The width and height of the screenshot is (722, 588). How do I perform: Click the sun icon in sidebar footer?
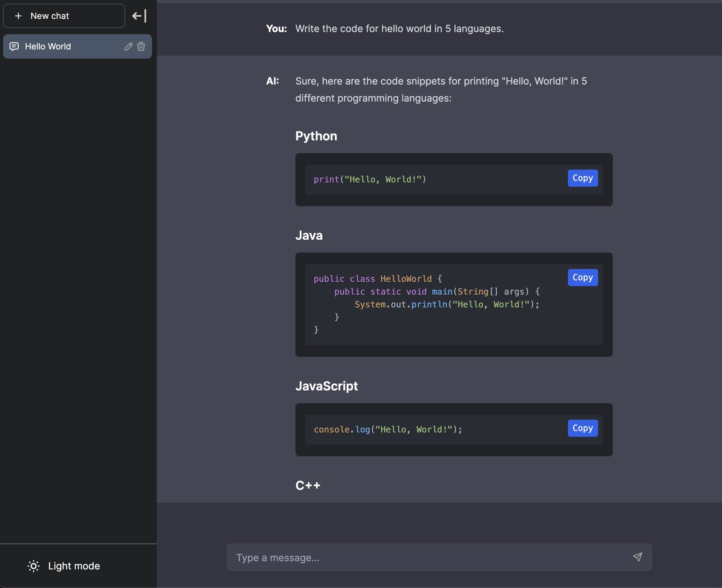33,566
